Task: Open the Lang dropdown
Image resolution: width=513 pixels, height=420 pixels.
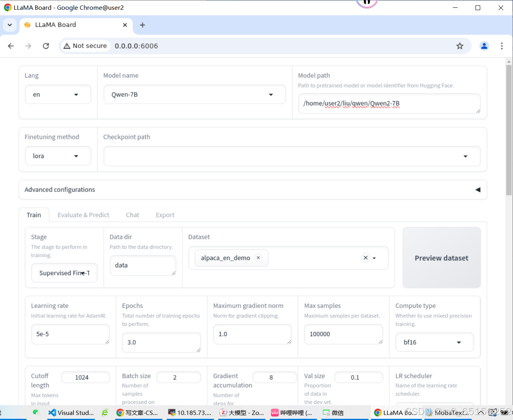Action: click(58, 94)
